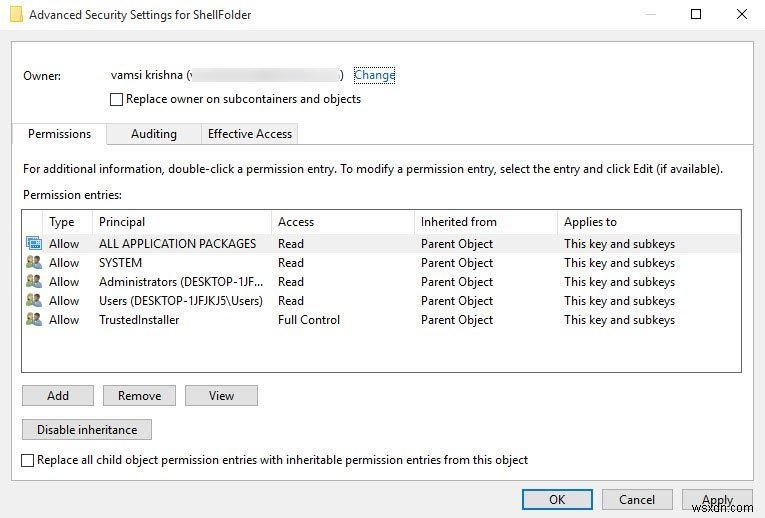Image resolution: width=765 pixels, height=518 pixels.
Task: Click This key and subkeys in Administrators row
Action: [x=620, y=282]
